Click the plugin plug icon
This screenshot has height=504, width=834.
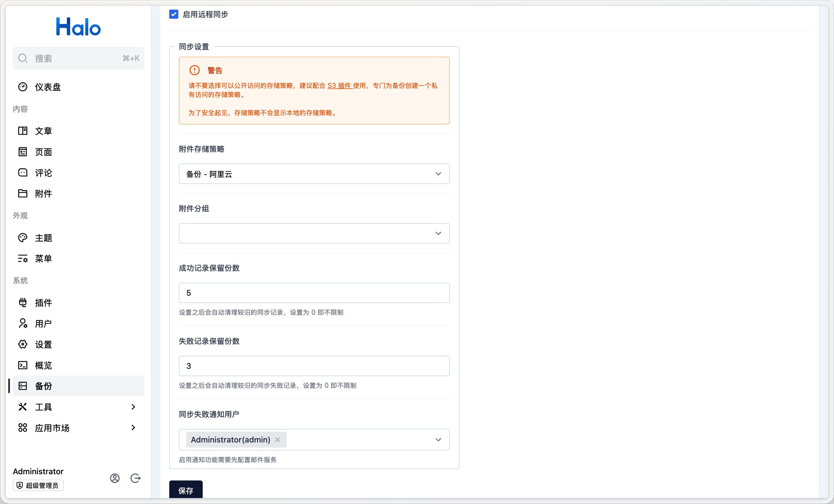tap(23, 303)
